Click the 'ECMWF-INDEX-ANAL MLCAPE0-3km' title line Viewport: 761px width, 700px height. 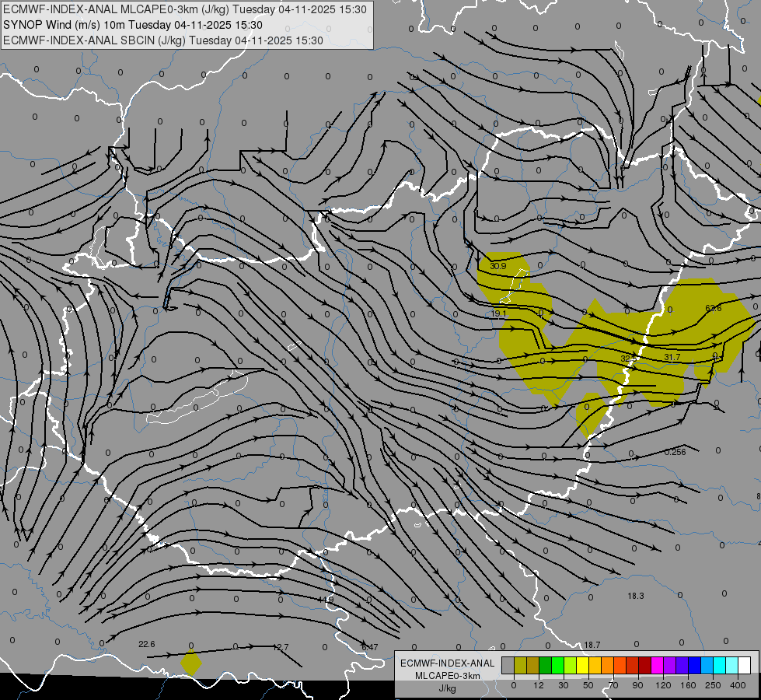(185, 9)
